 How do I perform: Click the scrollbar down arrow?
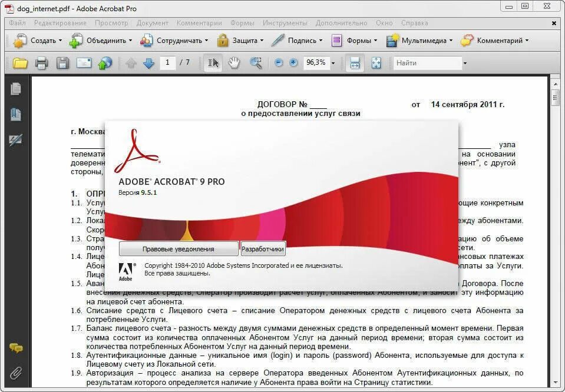pyautogui.click(x=555, y=383)
